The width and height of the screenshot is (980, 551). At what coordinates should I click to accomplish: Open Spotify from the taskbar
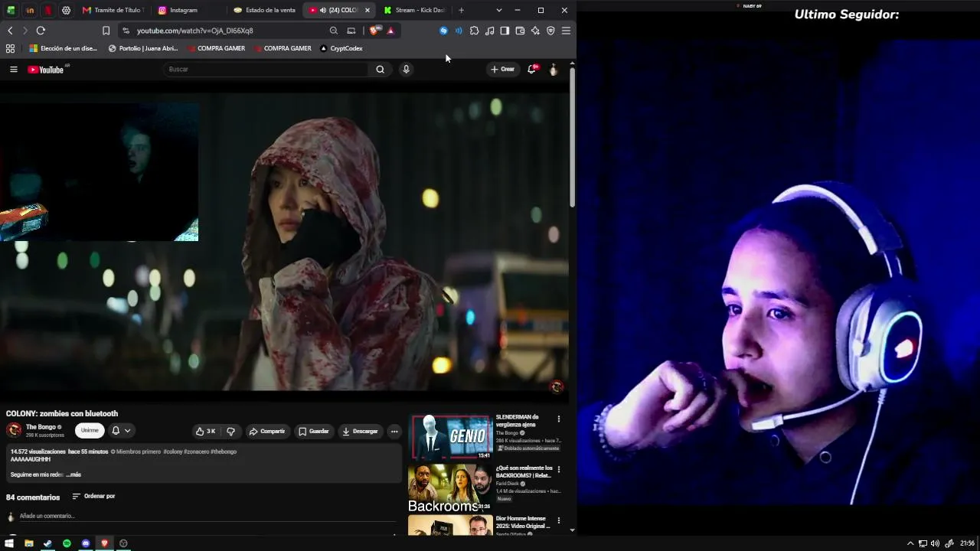[67, 543]
